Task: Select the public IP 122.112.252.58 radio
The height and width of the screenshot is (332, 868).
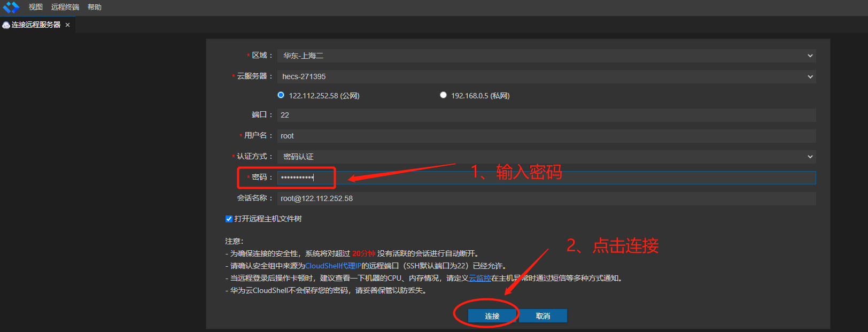Action: coord(281,95)
